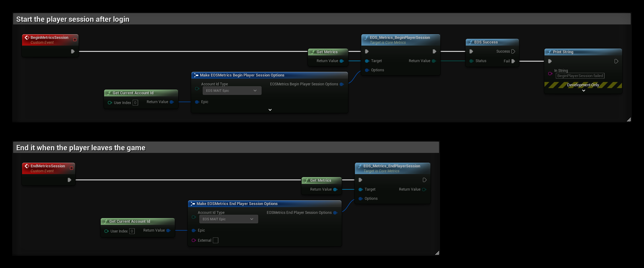Click the Status input pin on EOS Success
Image resolution: width=644 pixels, height=268 pixels.
(x=471, y=61)
